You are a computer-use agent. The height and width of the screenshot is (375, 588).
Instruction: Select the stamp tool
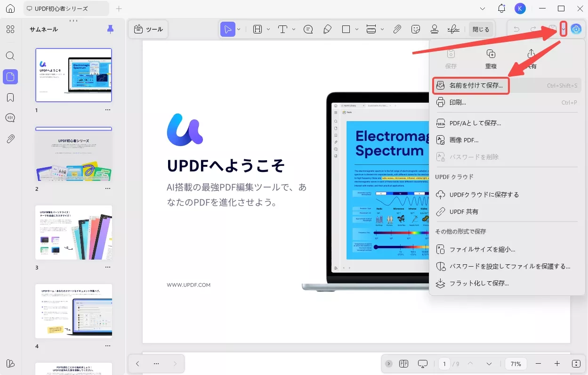click(434, 29)
